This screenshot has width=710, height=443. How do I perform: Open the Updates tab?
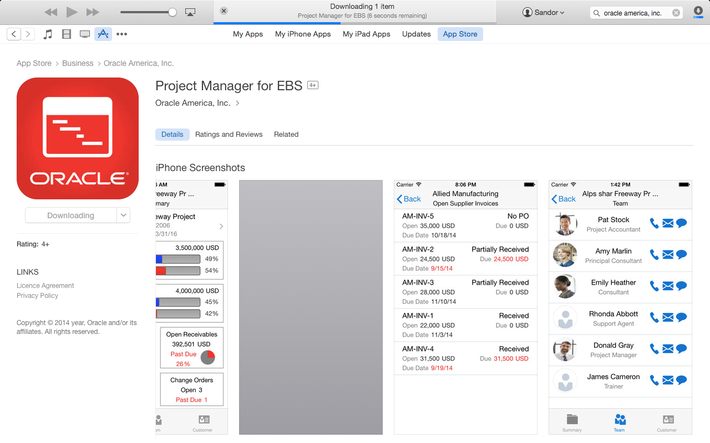tap(416, 34)
